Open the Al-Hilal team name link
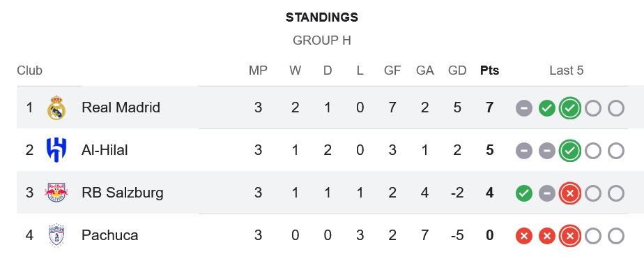 pos(105,150)
